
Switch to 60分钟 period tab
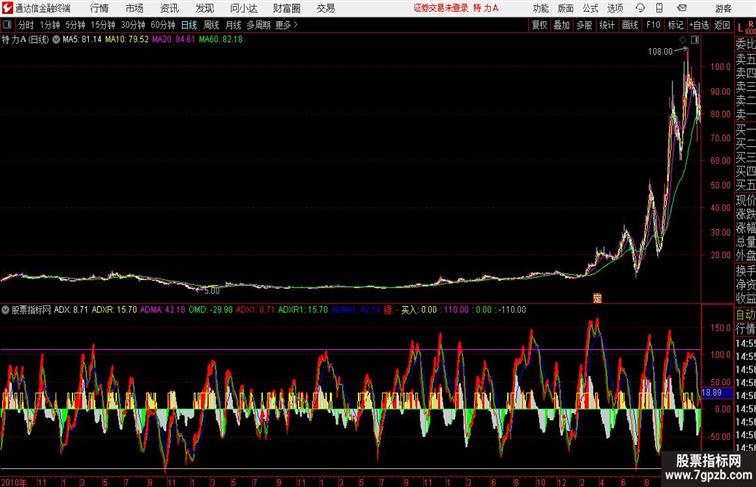[x=162, y=25]
